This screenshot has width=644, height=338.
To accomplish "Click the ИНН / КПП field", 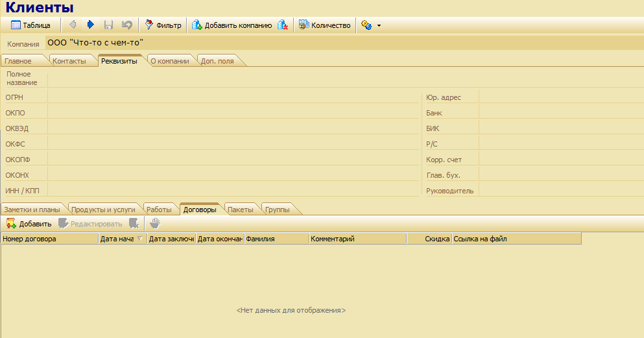I will 233,191.
